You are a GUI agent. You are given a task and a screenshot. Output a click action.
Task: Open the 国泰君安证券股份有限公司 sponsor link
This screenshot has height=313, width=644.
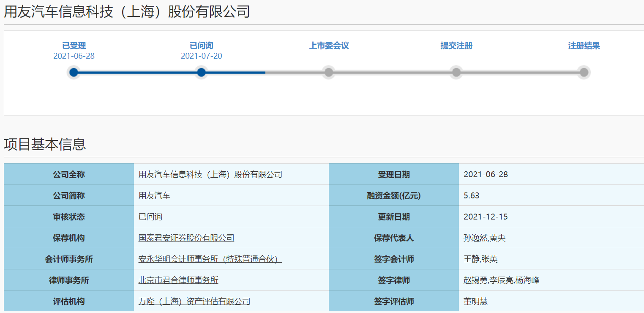(186, 238)
